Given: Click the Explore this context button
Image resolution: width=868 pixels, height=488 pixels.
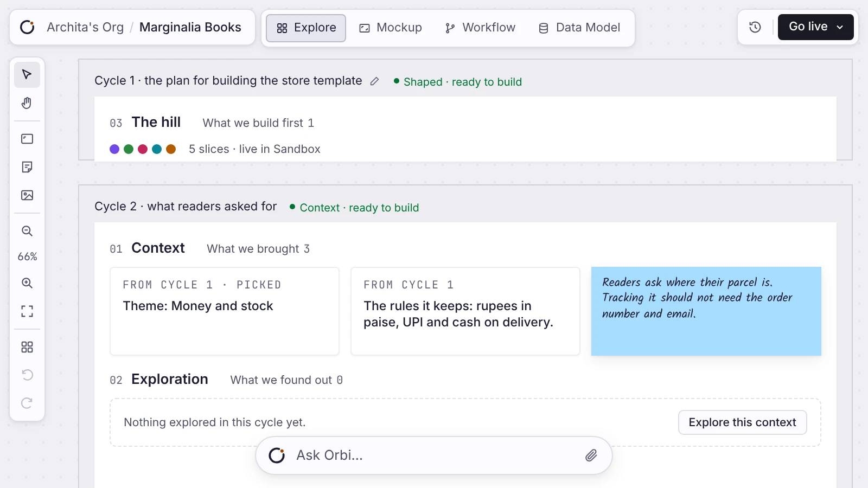Looking at the screenshot, I should (x=742, y=422).
